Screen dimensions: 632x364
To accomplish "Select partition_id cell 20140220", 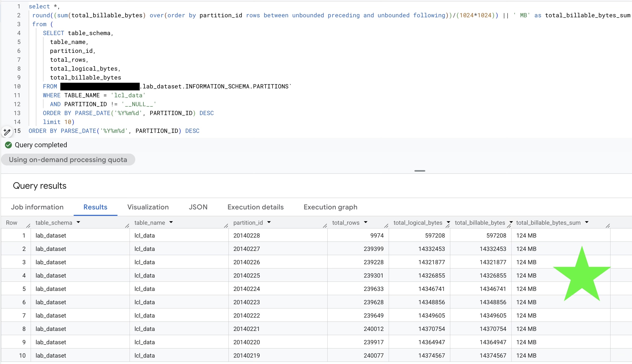I will (278, 342).
